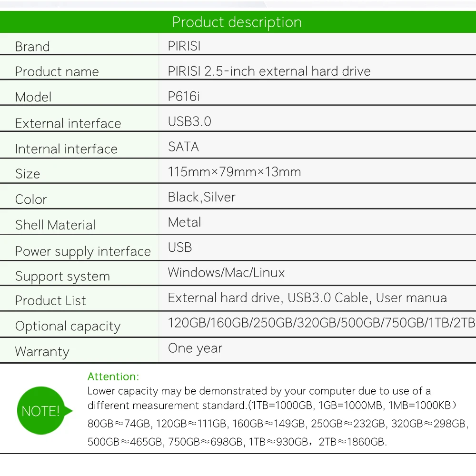This screenshot has width=476, height=476.
Task: Click the Warranty One year value
Action: [195, 348]
